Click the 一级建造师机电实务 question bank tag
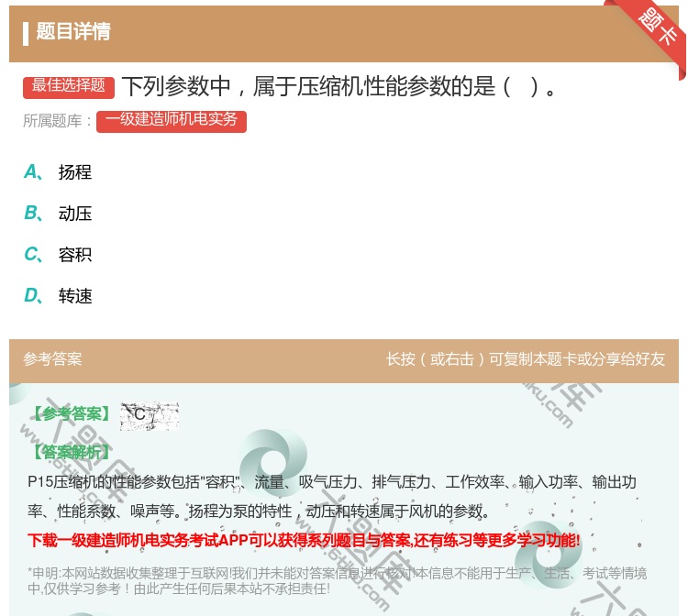 [172, 121]
